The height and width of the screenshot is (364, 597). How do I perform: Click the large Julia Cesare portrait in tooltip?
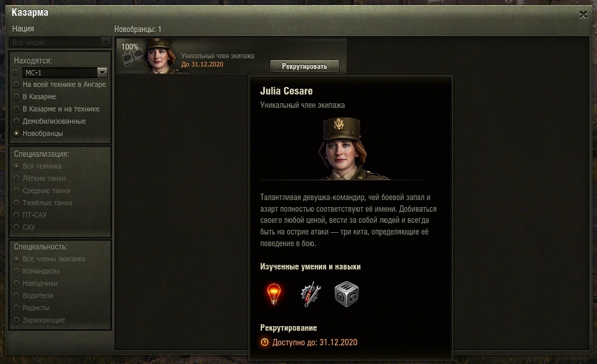(341, 149)
